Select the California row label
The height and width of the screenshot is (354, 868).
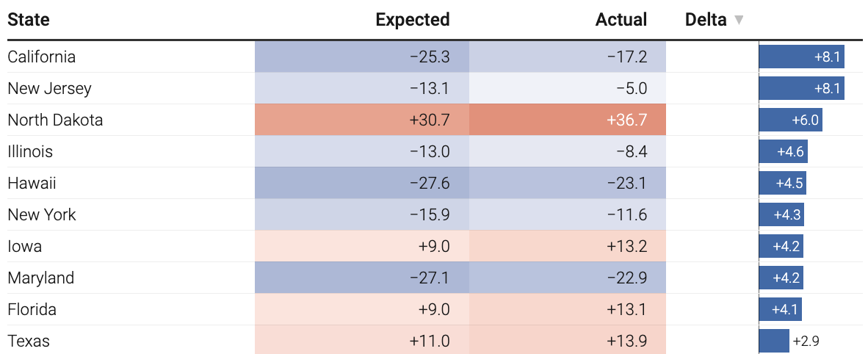pyautogui.click(x=42, y=57)
